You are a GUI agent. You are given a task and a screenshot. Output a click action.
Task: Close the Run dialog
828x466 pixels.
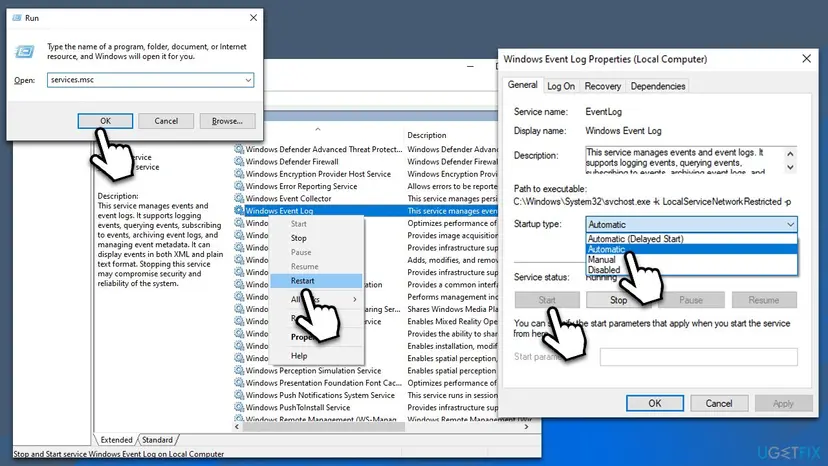coord(253,18)
